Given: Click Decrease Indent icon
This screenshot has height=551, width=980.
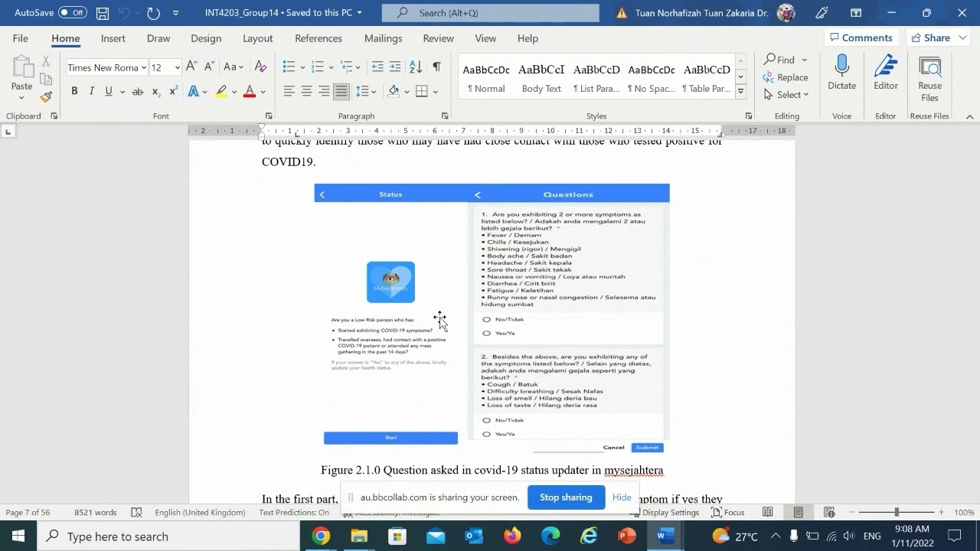Looking at the screenshot, I should tap(377, 67).
